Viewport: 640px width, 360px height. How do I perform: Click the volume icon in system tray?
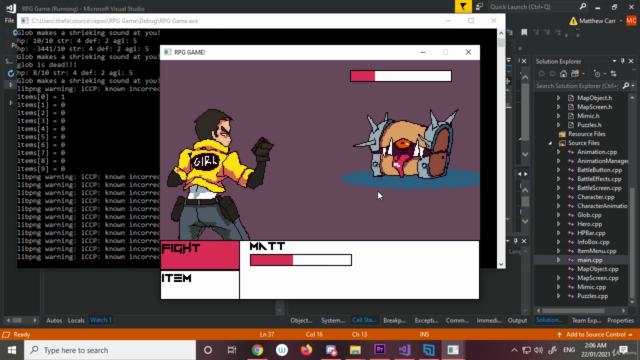click(x=539, y=350)
